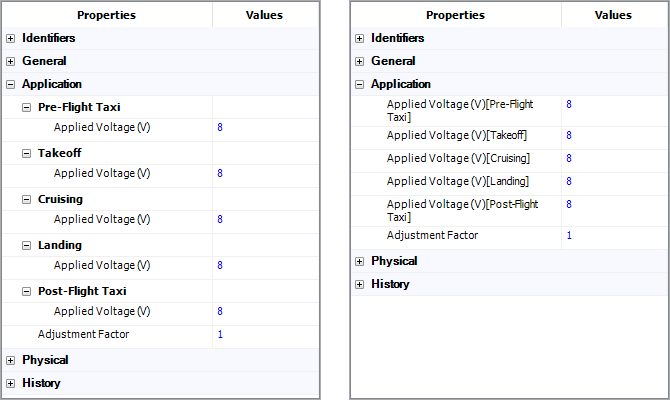Edit Takeoff voltage value in left panel
Screen dimensions: 670x400
coord(264,173)
